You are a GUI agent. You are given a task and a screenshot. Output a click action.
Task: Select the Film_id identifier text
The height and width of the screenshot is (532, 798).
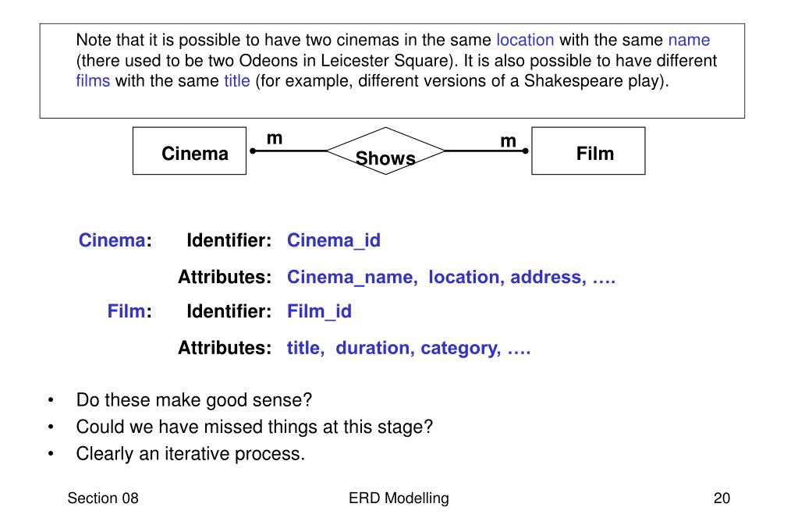pos(319,311)
